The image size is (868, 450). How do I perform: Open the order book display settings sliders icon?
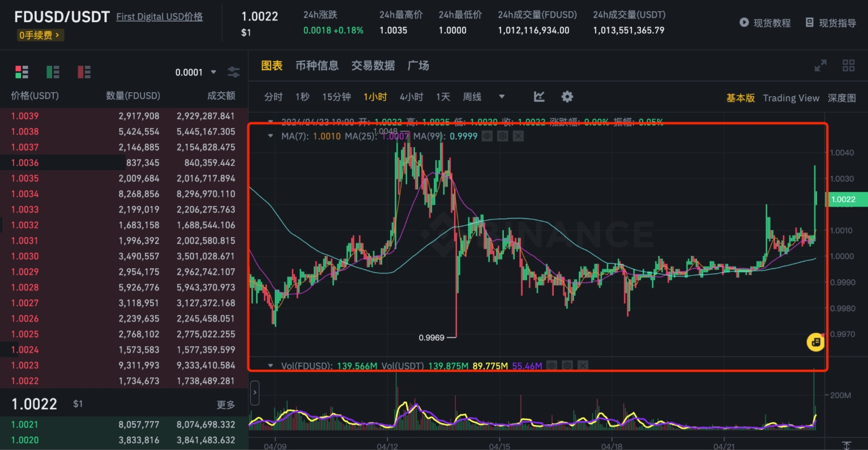pos(233,72)
